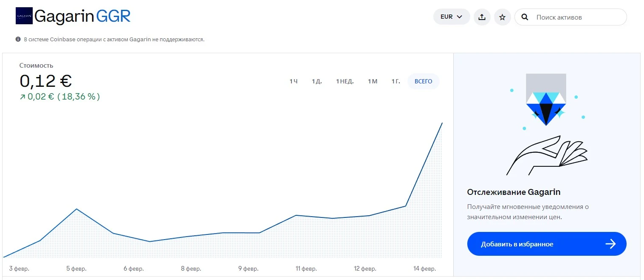Click the GGR ticker symbol
The height and width of the screenshot is (280, 644).
click(x=113, y=17)
